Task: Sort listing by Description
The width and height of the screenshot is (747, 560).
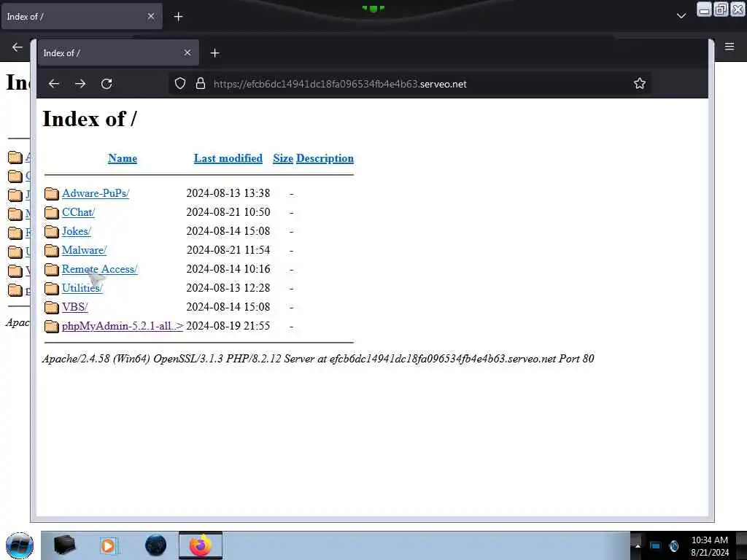Action: click(325, 158)
